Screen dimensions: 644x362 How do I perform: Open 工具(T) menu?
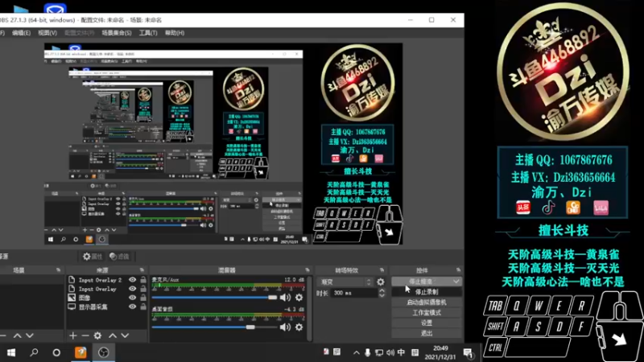tap(148, 33)
